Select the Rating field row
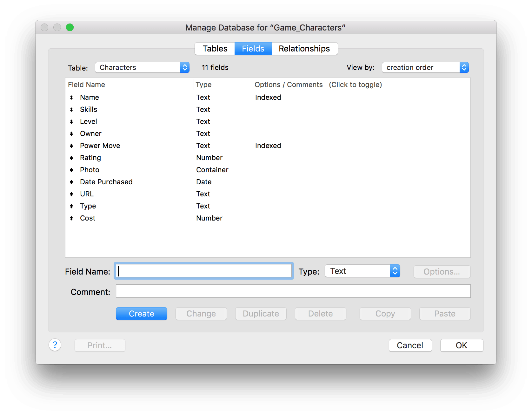This screenshot has height=415, width=532. point(90,158)
